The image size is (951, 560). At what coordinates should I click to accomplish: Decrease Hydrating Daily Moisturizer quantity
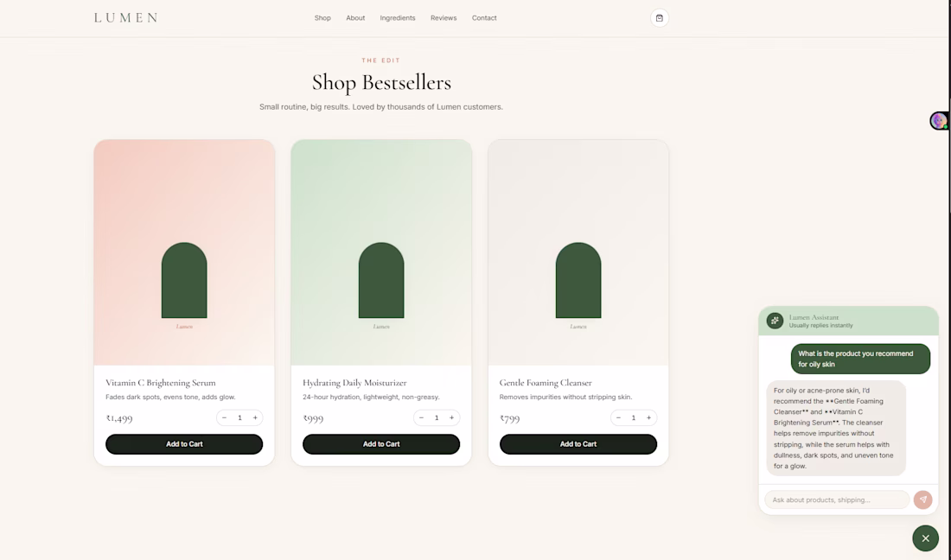(422, 417)
